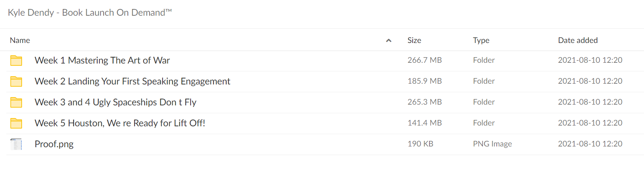Sort the list by Size header
This screenshot has width=644, height=173.
[414, 40]
